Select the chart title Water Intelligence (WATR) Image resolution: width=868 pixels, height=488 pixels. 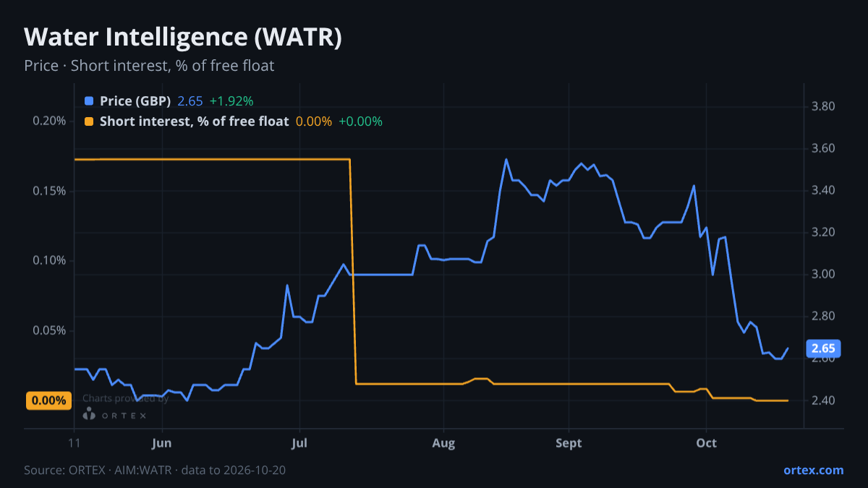pyautogui.click(x=183, y=38)
